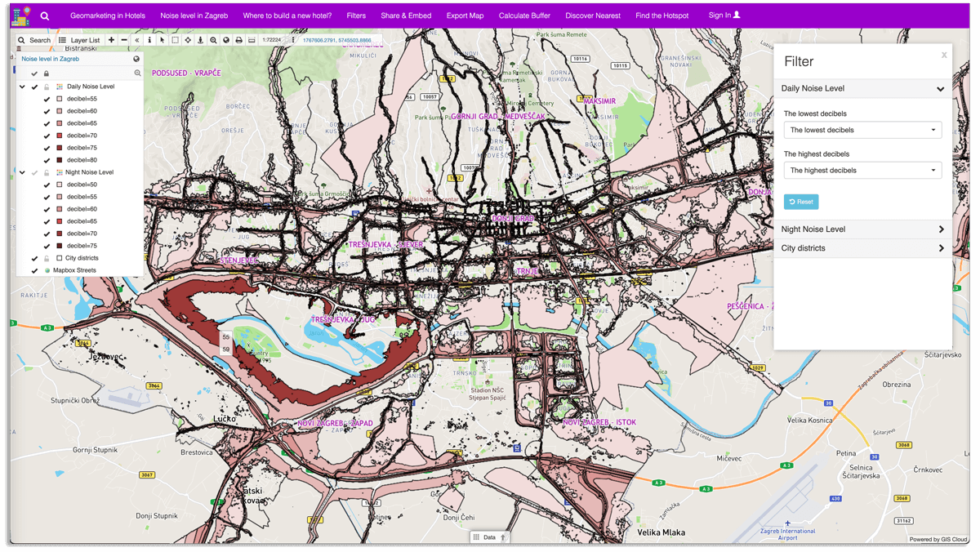Screen dimensions: 980x552
Task: Toggle visibility of Daily Noise Level layer
Action: click(34, 87)
